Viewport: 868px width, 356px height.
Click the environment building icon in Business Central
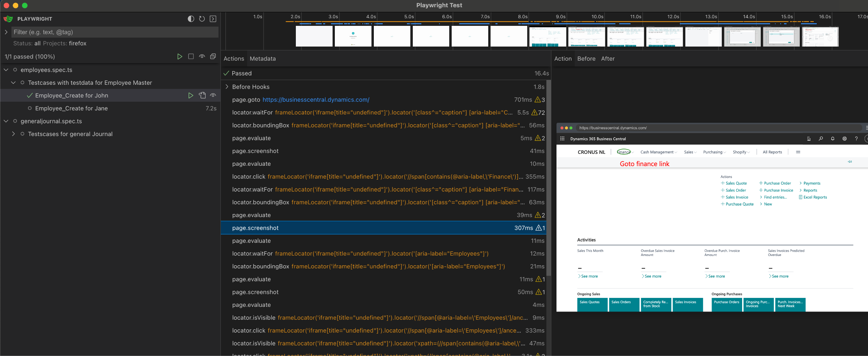point(809,139)
